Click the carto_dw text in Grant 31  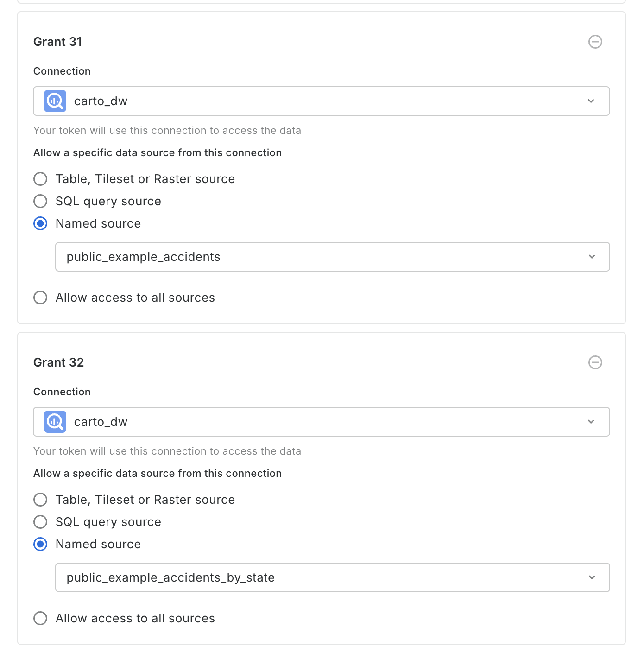click(x=101, y=101)
